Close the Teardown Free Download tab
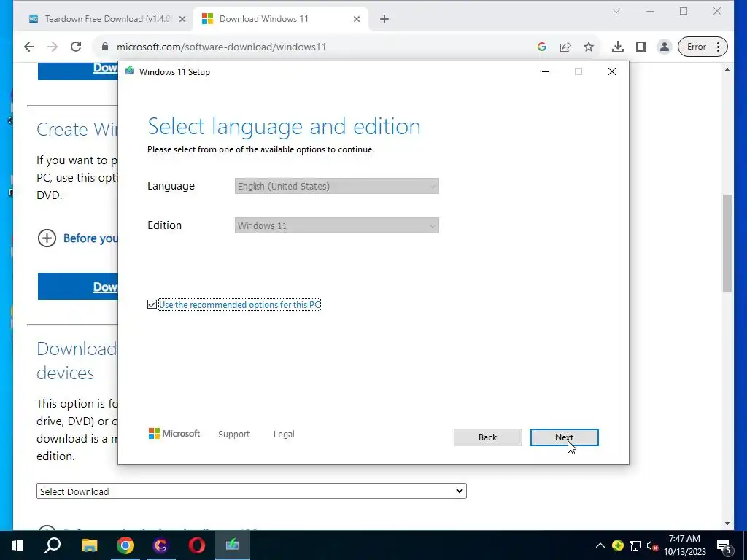Screen dimensions: 747x560 182,19
